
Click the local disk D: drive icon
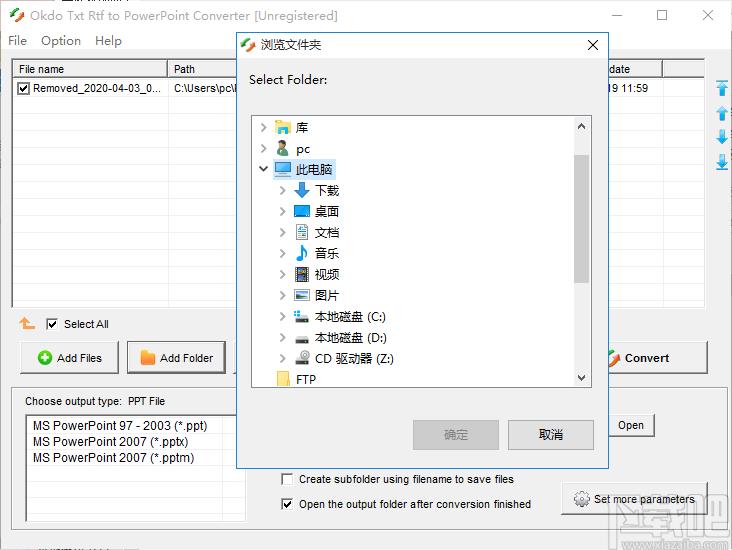302,338
